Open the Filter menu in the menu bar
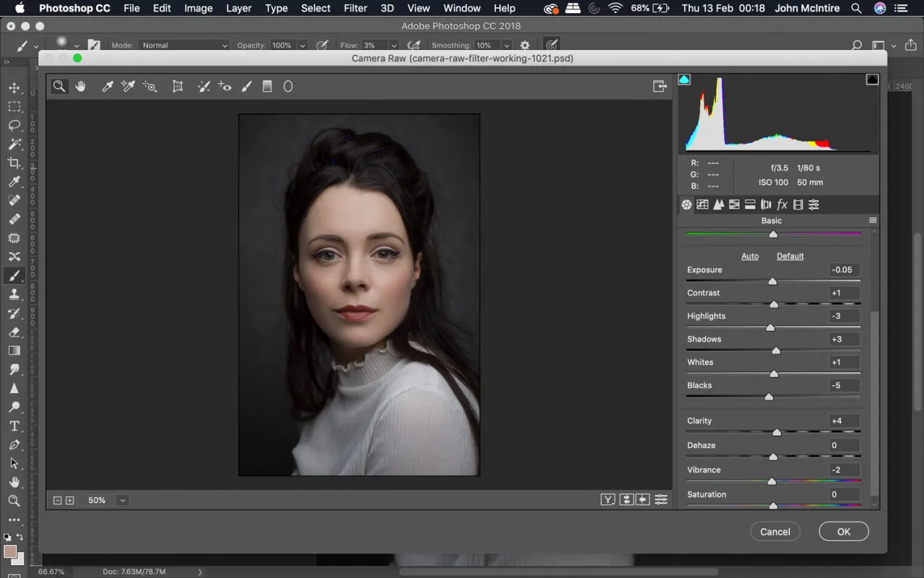Screen dimensions: 924x578 click(x=355, y=8)
